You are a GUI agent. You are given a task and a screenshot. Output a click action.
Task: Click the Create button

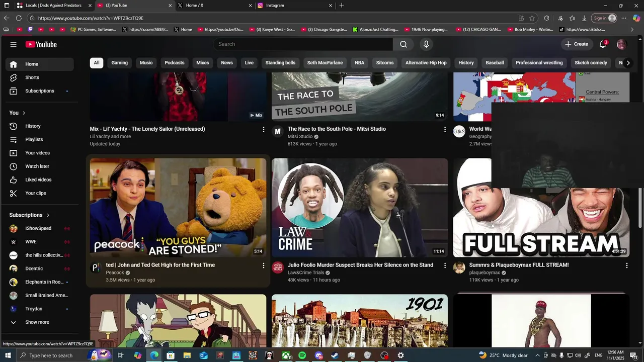[576, 44]
